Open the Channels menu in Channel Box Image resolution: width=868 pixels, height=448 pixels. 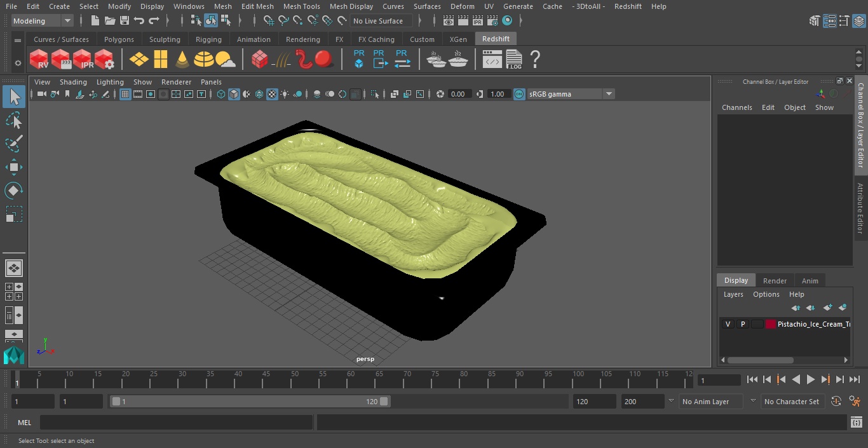tap(736, 107)
